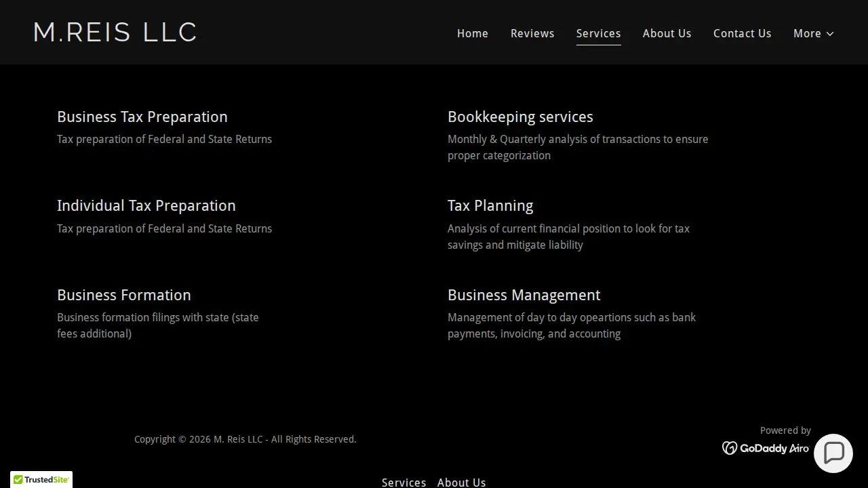868x488 pixels.
Task: Click the Monthly & Quarterly analysis description
Action: 578,147
